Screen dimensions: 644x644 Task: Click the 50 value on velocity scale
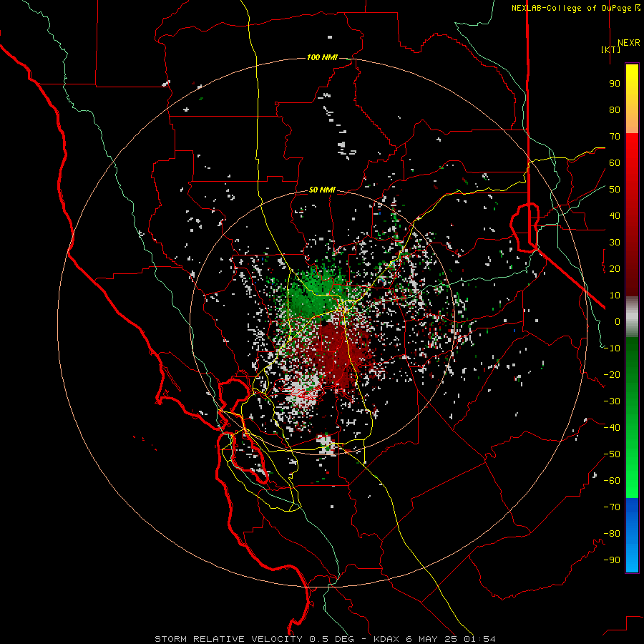click(615, 190)
